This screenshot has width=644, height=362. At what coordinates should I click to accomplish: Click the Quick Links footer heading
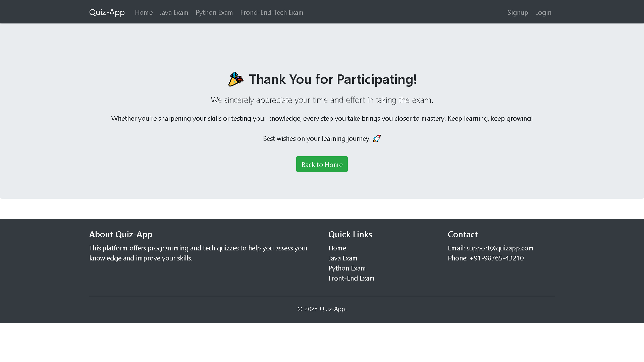tap(350, 234)
